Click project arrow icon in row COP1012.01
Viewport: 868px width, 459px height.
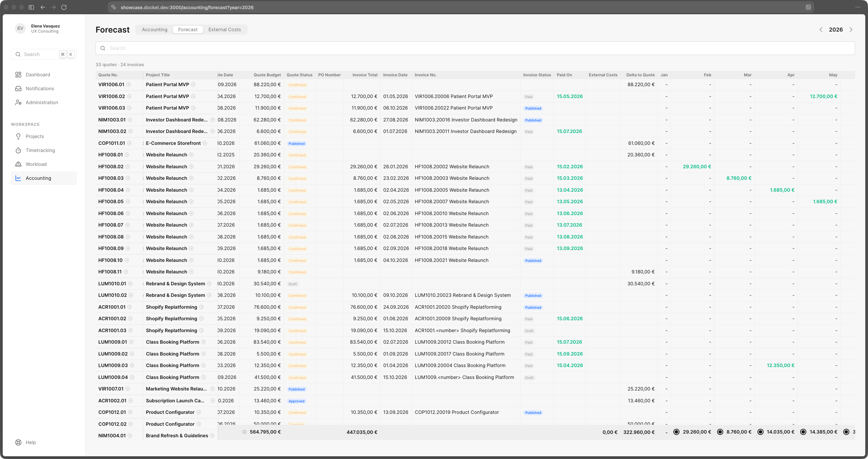tap(199, 412)
